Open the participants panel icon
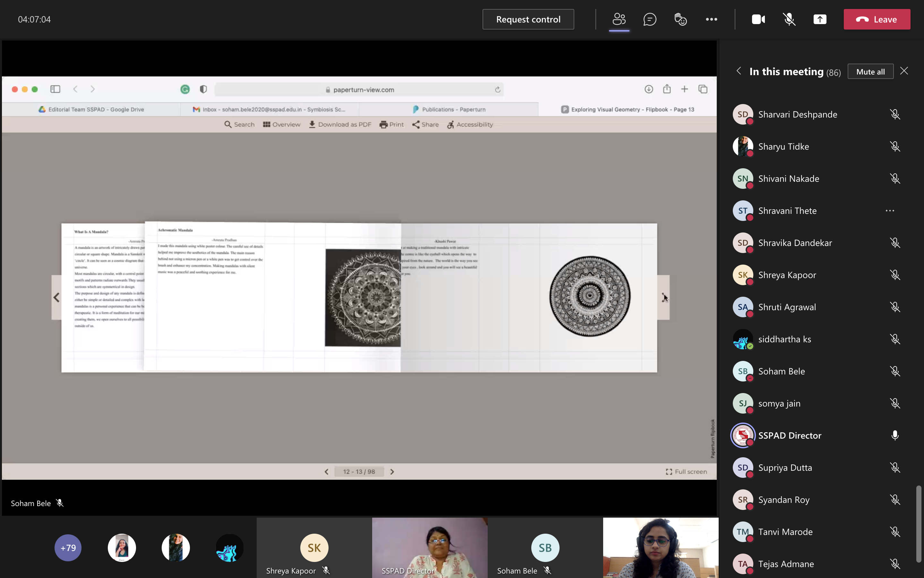The height and width of the screenshot is (578, 924). click(x=619, y=19)
